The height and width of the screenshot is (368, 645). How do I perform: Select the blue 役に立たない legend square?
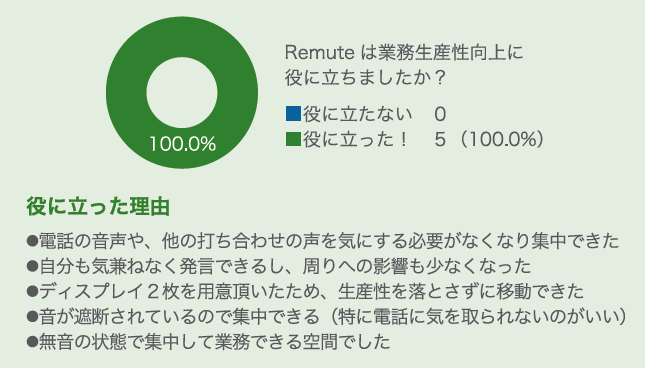pos(293,114)
